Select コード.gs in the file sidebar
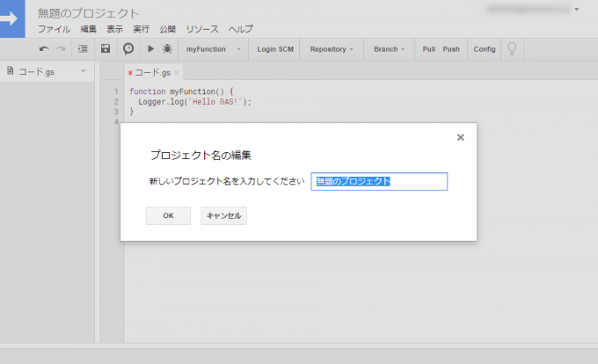 (47, 71)
